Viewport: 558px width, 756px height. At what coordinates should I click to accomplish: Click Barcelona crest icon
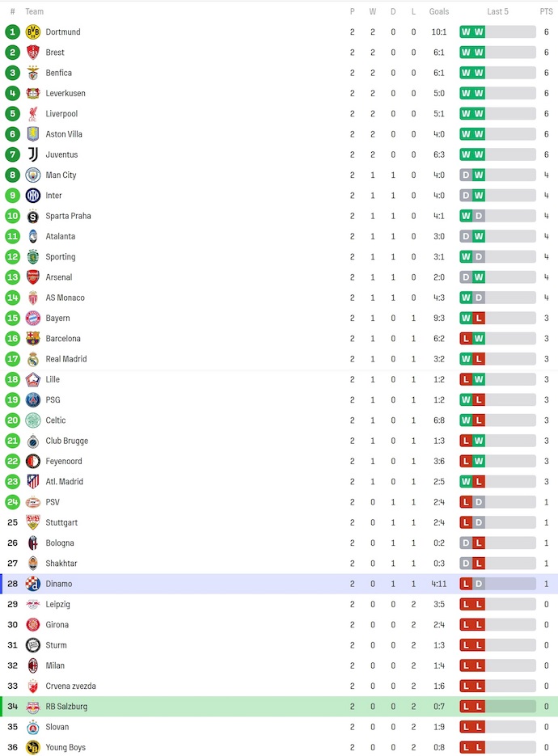click(x=33, y=338)
